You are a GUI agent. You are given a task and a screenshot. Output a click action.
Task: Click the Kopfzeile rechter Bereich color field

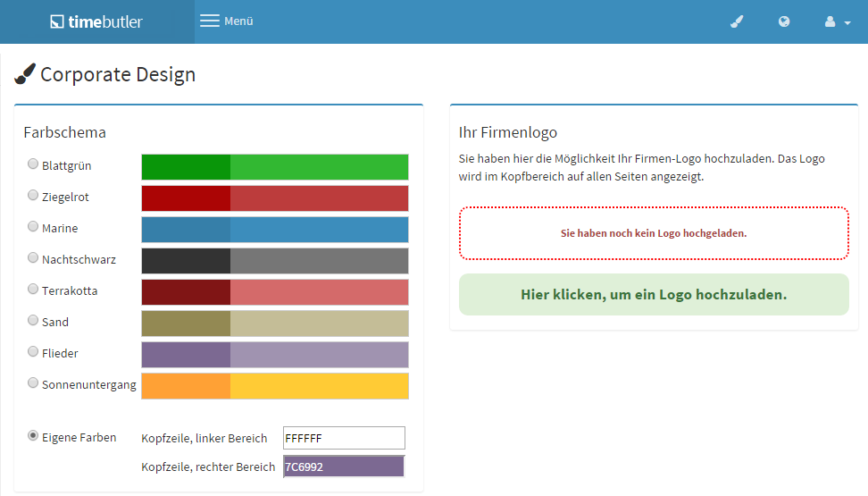click(344, 467)
